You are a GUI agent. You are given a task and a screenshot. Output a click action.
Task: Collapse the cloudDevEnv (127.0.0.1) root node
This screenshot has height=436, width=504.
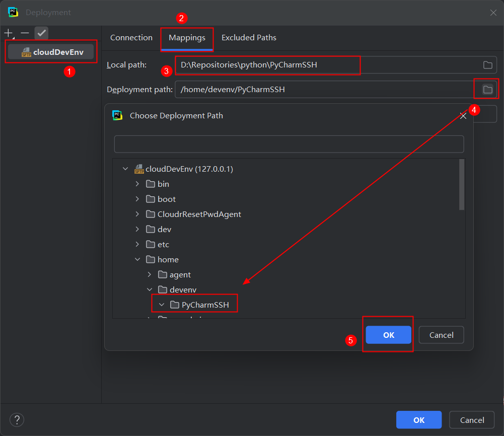[125, 169]
